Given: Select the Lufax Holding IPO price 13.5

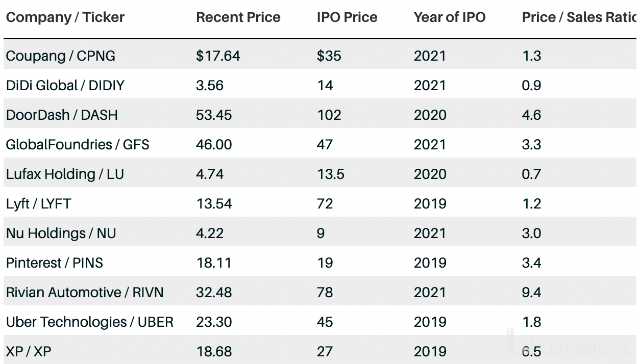Looking at the screenshot, I should pos(331,174).
